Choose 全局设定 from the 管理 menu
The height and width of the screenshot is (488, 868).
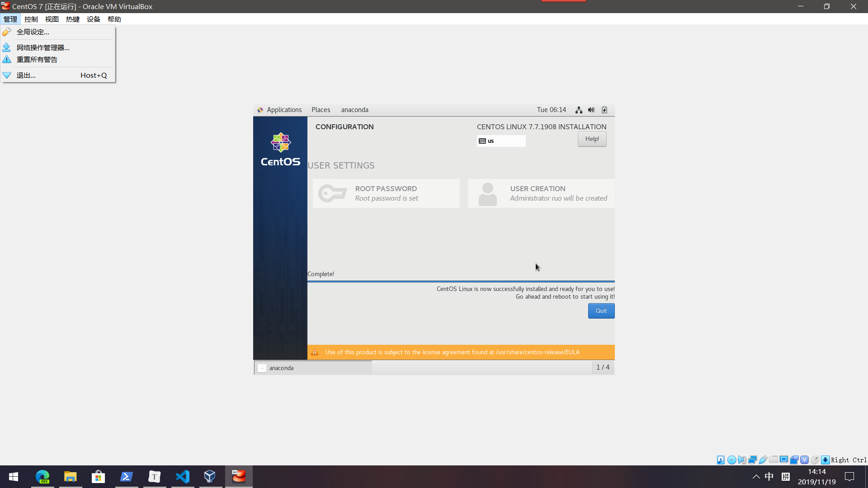click(33, 32)
